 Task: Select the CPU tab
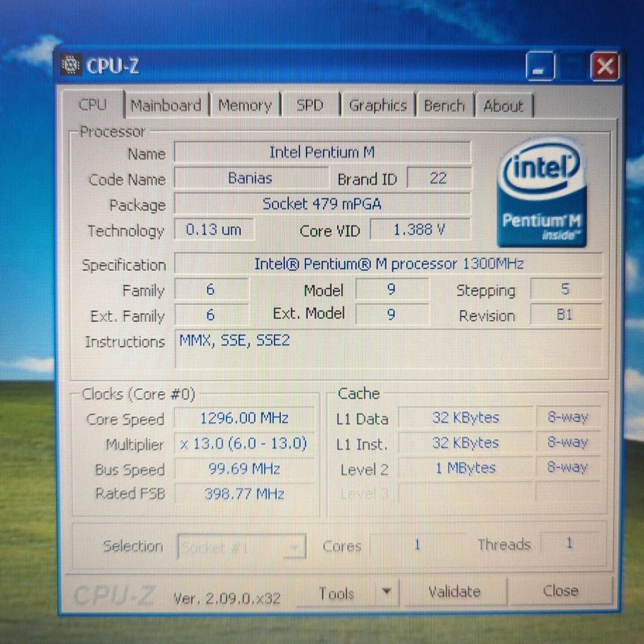tap(93, 105)
